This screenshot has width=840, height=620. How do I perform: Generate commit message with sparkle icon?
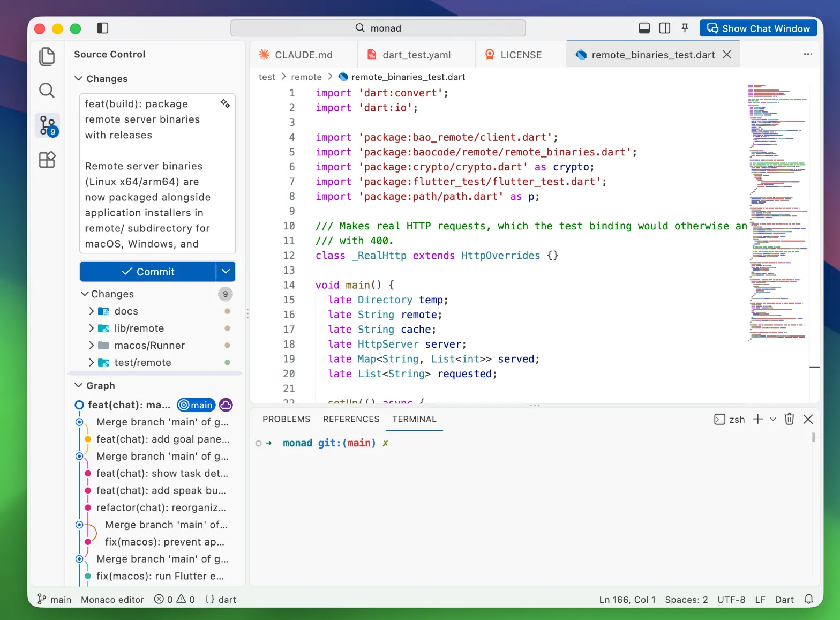[x=225, y=103]
